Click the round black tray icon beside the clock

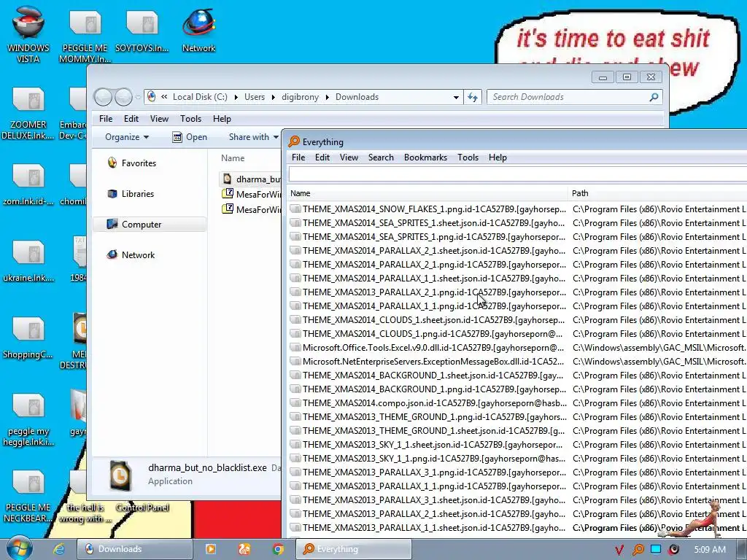[673, 550]
